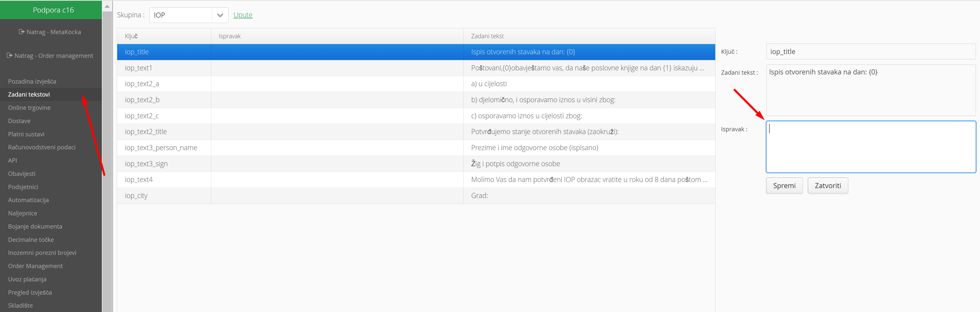
Task: Click the Natrag - MetaKocka exit icon
Action: click(x=22, y=32)
